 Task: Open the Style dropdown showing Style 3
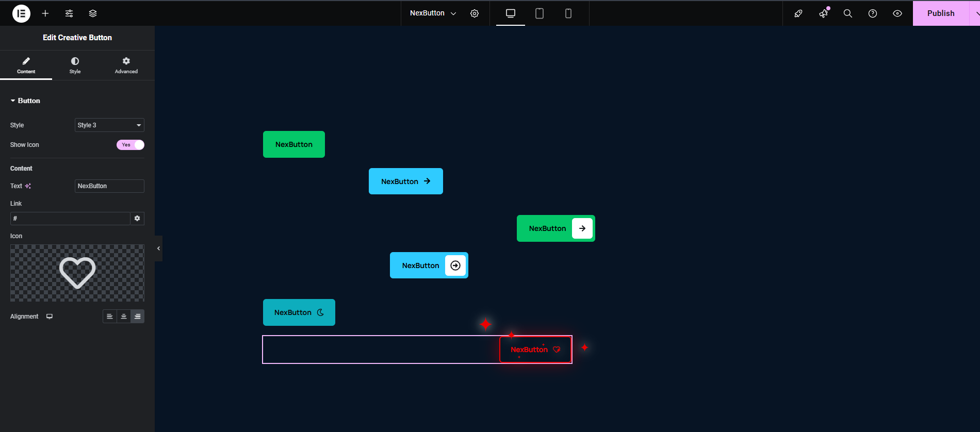pos(109,125)
